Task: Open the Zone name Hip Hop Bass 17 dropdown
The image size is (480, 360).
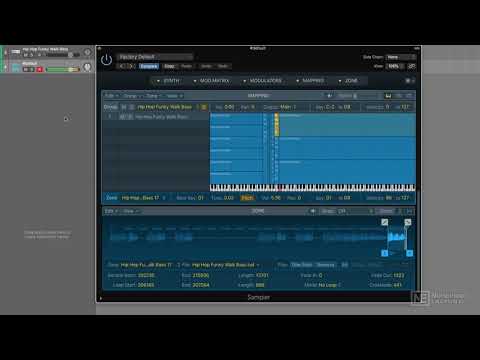Action: (143, 198)
